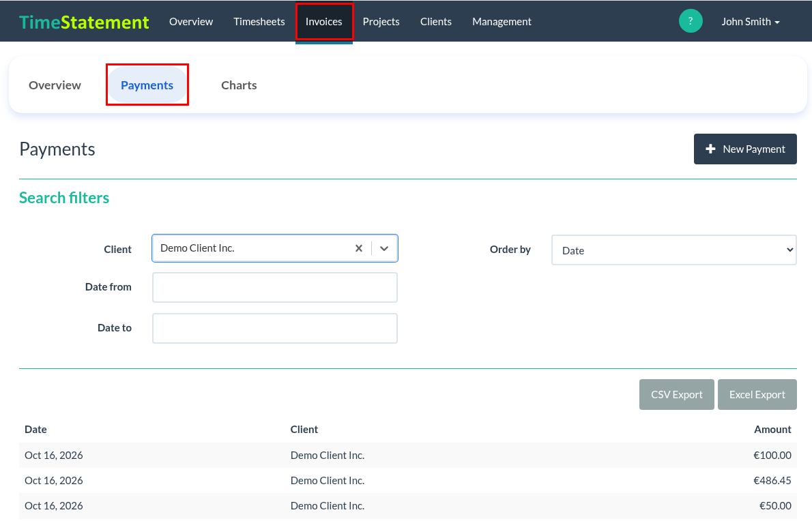Switch to the Charts sub-tab
The image size is (812, 521).
pyautogui.click(x=239, y=85)
